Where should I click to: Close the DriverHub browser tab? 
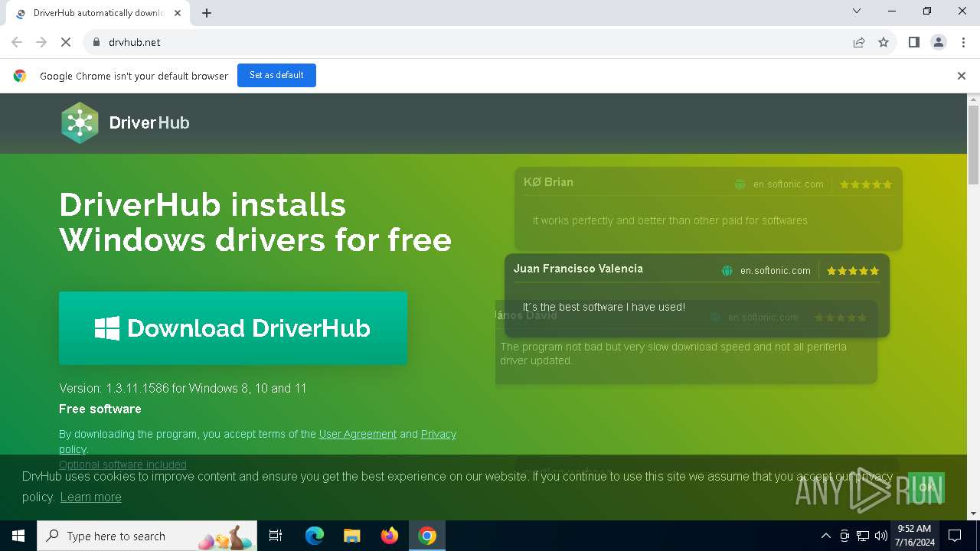coord(178,13)
